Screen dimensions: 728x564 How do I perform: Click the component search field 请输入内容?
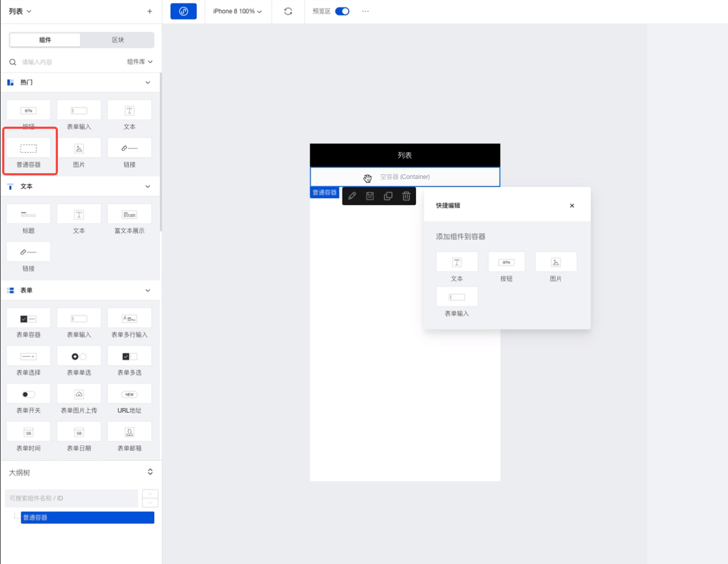[x=65, y=61]
